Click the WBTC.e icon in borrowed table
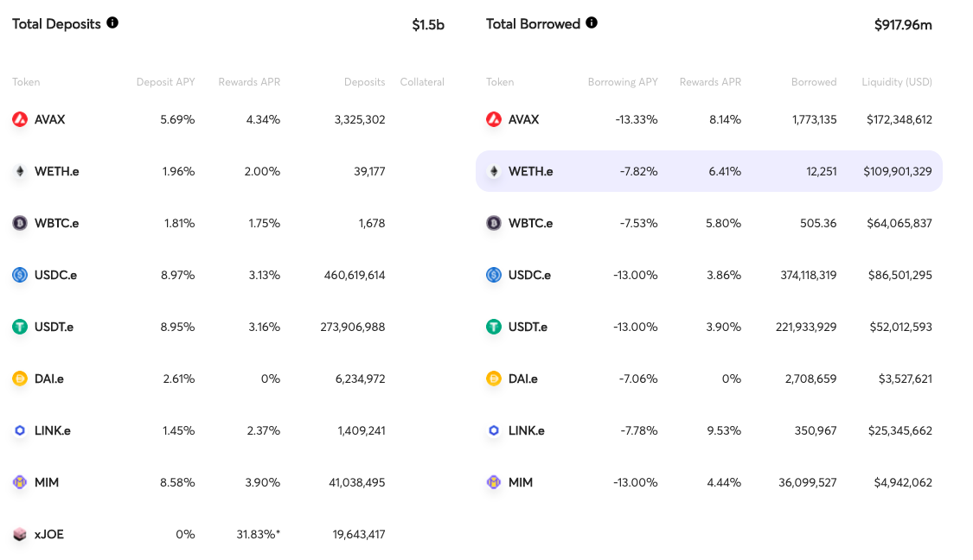Image resolution: width=973 pixels, height=560 pixels. (x=494, y=223)
